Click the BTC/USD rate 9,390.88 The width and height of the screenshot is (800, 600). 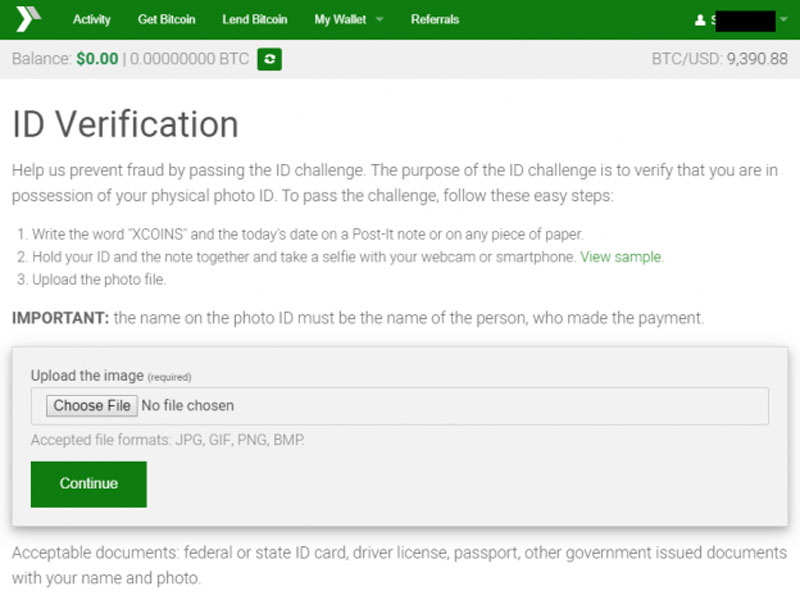pos(757,60)
